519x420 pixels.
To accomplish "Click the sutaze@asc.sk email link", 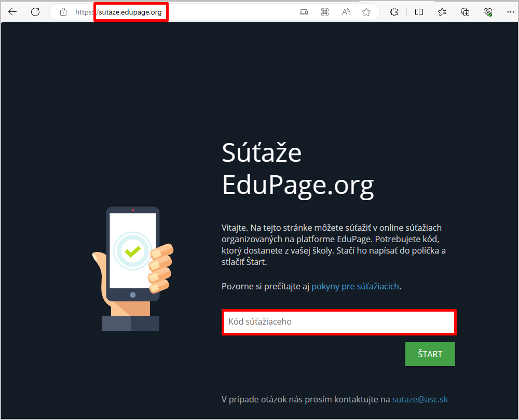I will coord(420,399).
